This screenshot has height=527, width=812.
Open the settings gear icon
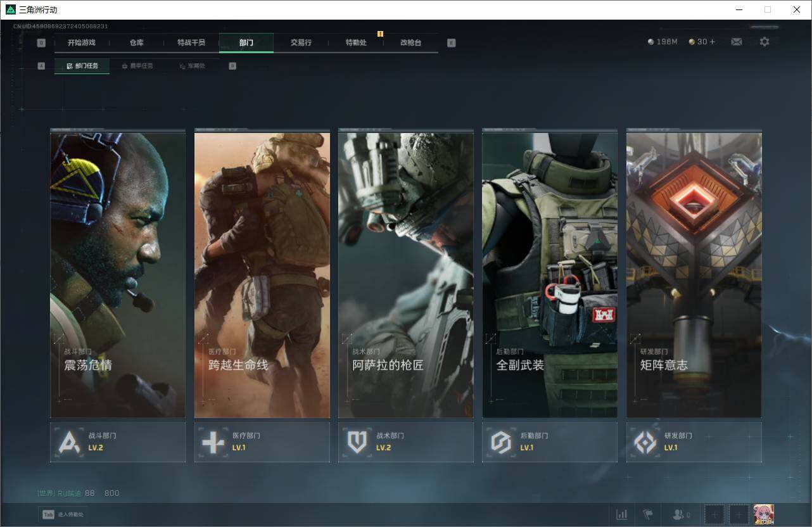coord(764,42)
